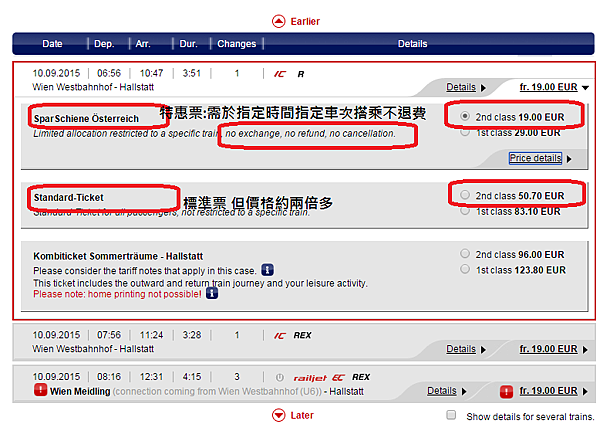
Task: Open Details link for 08:16 train
Action: pos(442,390)
